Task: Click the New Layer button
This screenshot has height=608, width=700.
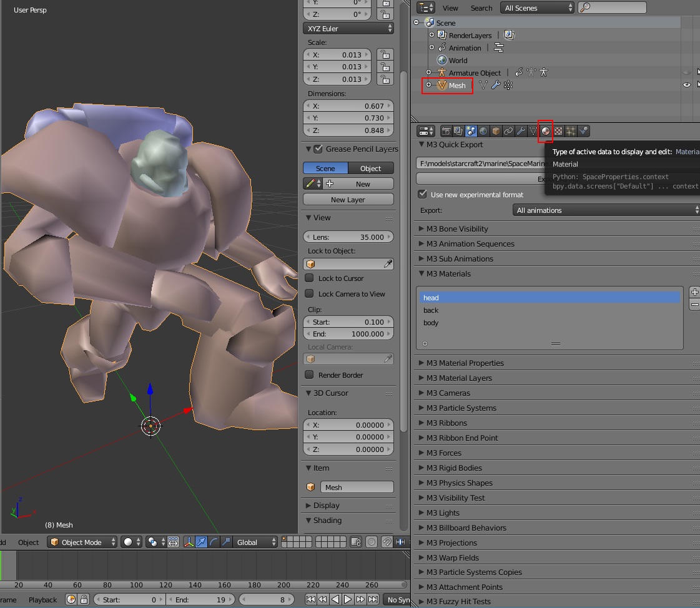Action: [348, 200]
